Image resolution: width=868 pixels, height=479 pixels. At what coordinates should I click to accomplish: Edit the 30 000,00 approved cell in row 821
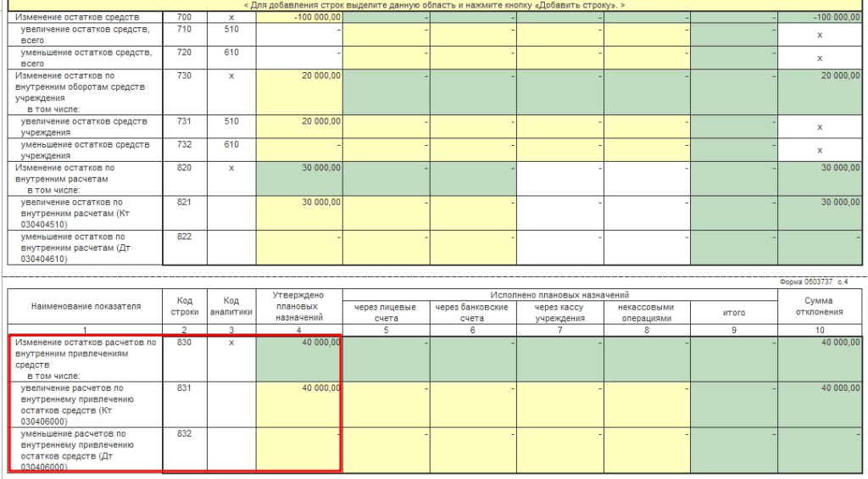coord(299,213)
